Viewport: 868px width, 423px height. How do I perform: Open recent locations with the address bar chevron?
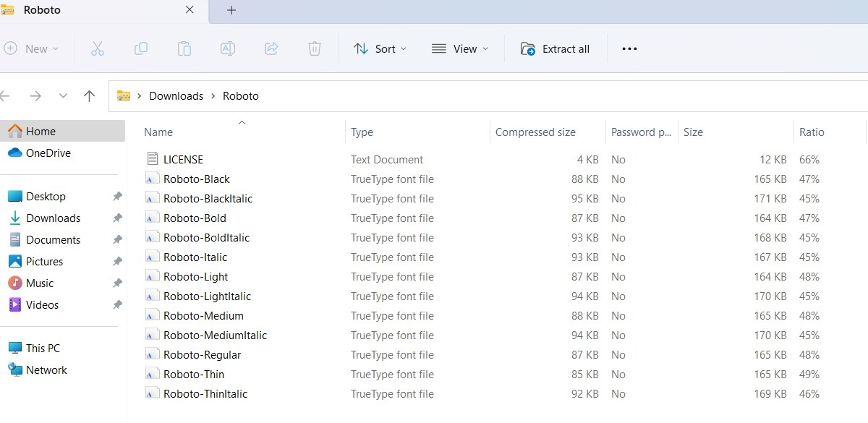63,95
